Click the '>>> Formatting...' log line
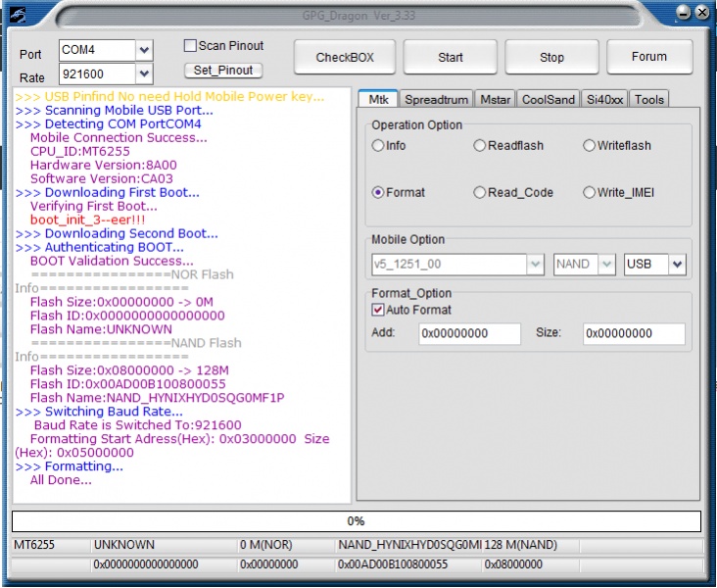The image size is (717, 588). click(x=69, y=466)
